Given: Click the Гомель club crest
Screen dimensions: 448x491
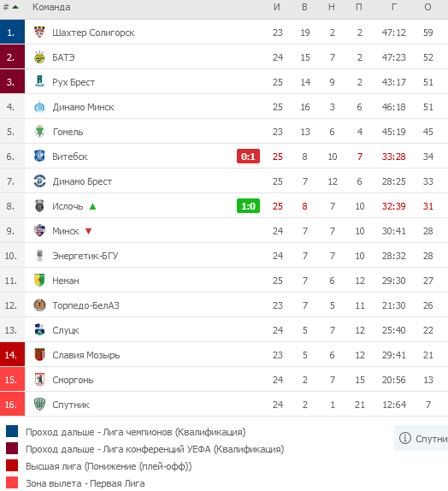Looking at the screenshot, I should [39, 132].
